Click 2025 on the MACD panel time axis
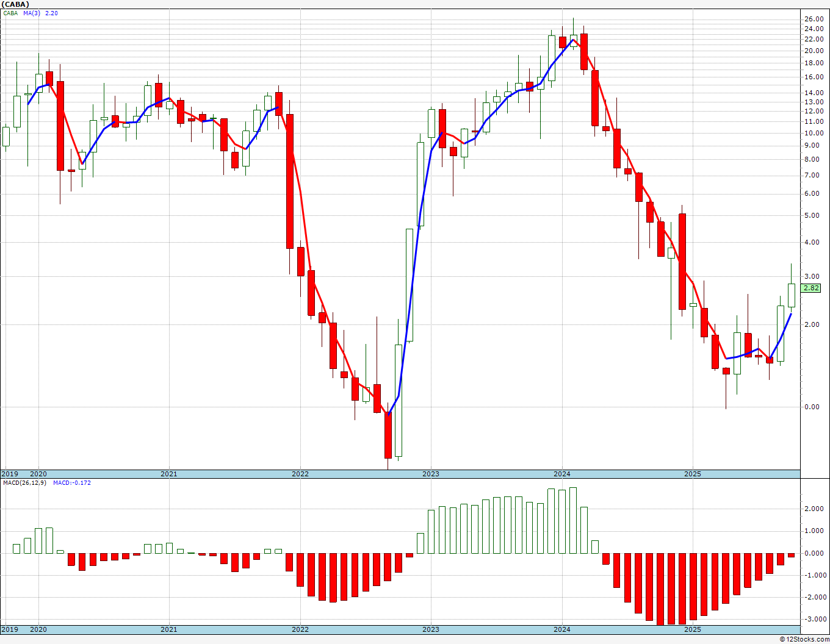Image resolution: width=830 pixels, height=644 pixels. [x=693, y=629]
